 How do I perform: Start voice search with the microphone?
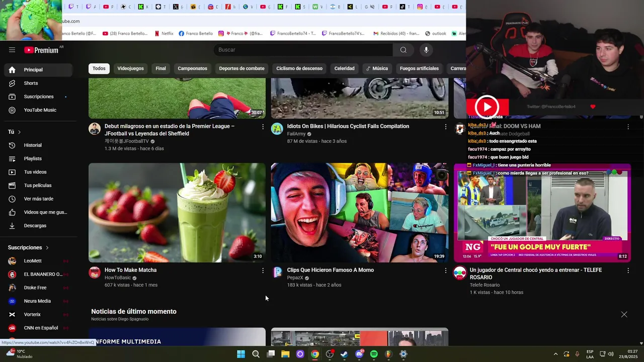pyautogui.click(x=426, y=50)
